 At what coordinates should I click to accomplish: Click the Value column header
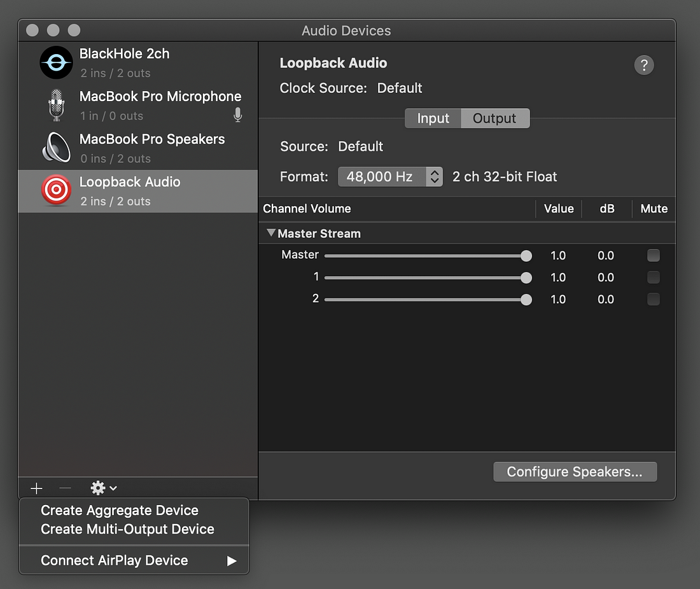tap(559, 209)
